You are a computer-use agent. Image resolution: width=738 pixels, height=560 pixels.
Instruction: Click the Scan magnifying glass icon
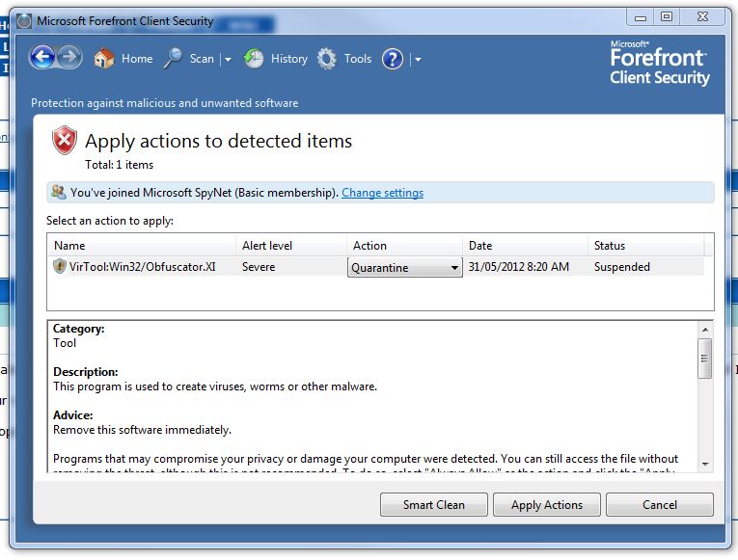pyautogui.click(x=174, y=59)
